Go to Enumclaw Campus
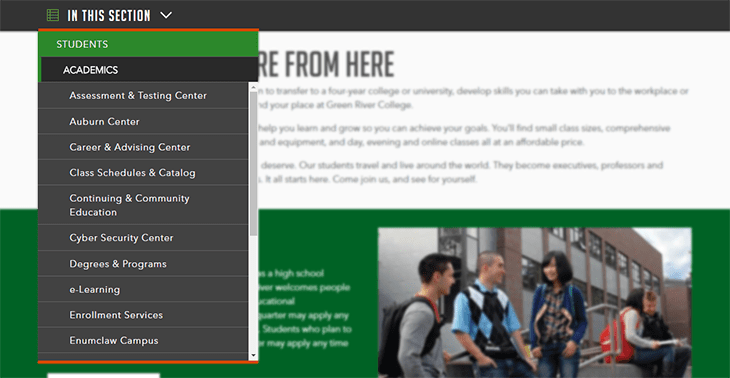The width and height of the screenshot is (730, 378). tap(143, 341)
